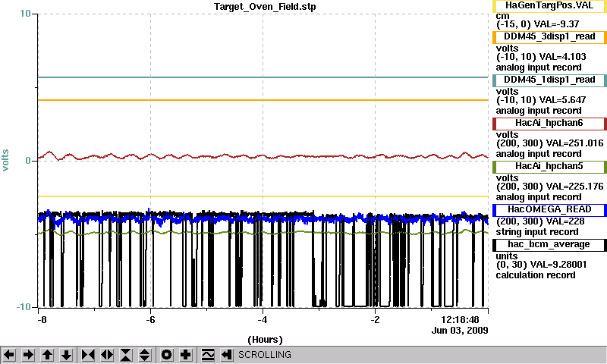Click the VAL=225.176 reading
Viewport: 607px width, 364px height.
pyautogui.click(x=575, y=187)
